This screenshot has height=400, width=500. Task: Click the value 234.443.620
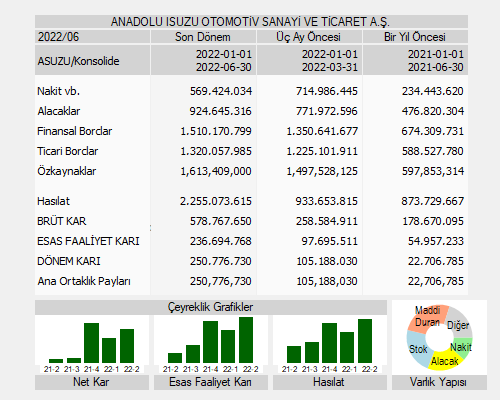coord(433,91)
